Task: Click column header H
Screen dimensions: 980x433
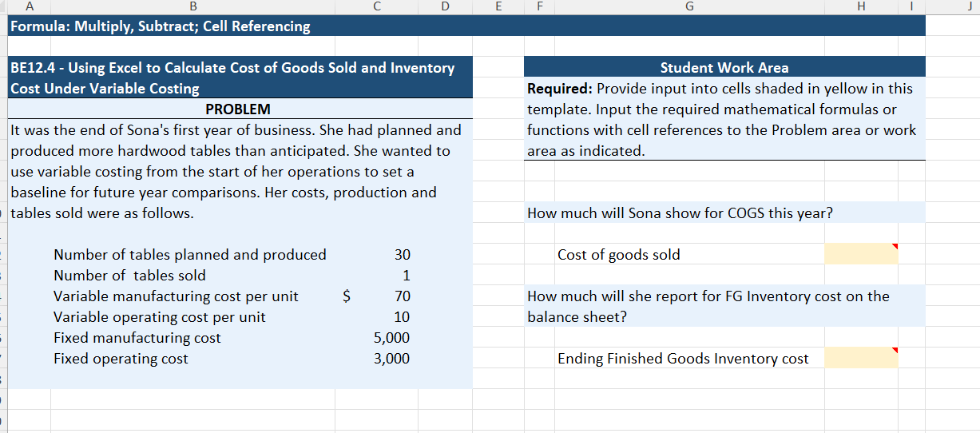Action: [x=861, y=6]
